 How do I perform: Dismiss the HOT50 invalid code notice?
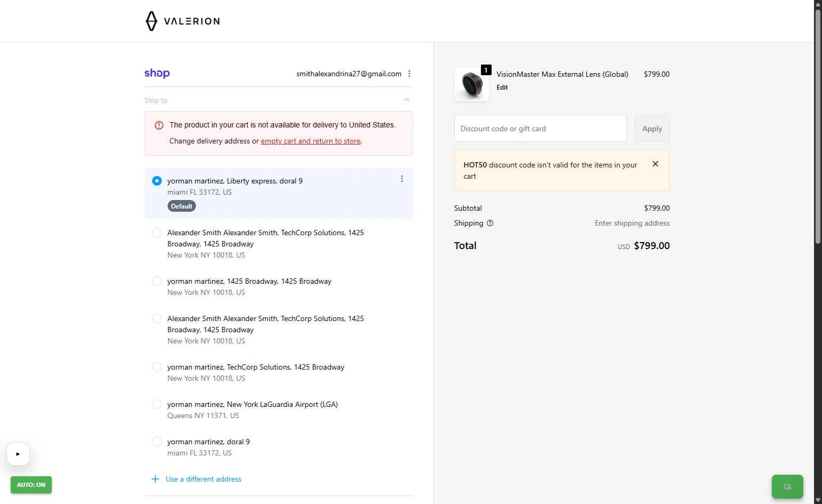(x=655, y=164)
